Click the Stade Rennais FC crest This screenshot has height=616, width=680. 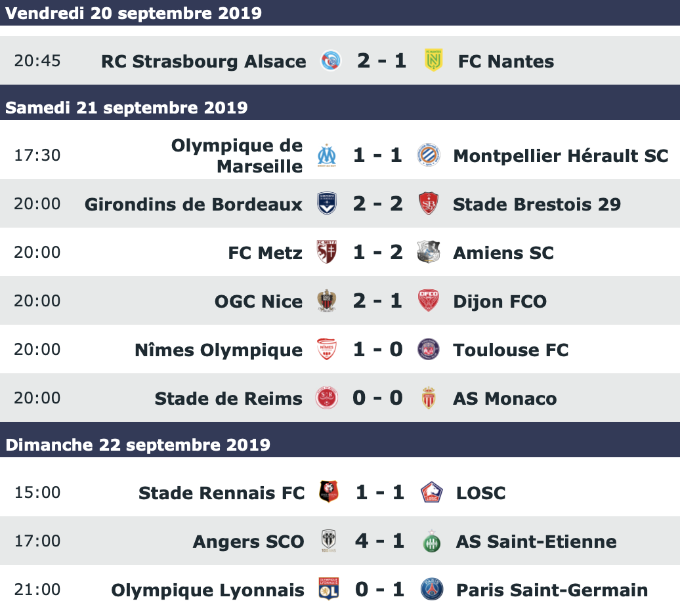329,493
